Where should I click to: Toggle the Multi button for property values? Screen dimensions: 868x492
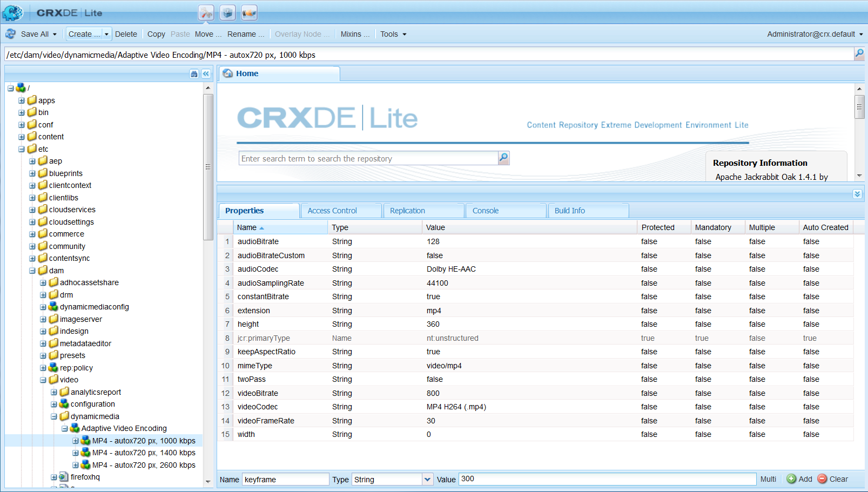[x=768, y=479]
